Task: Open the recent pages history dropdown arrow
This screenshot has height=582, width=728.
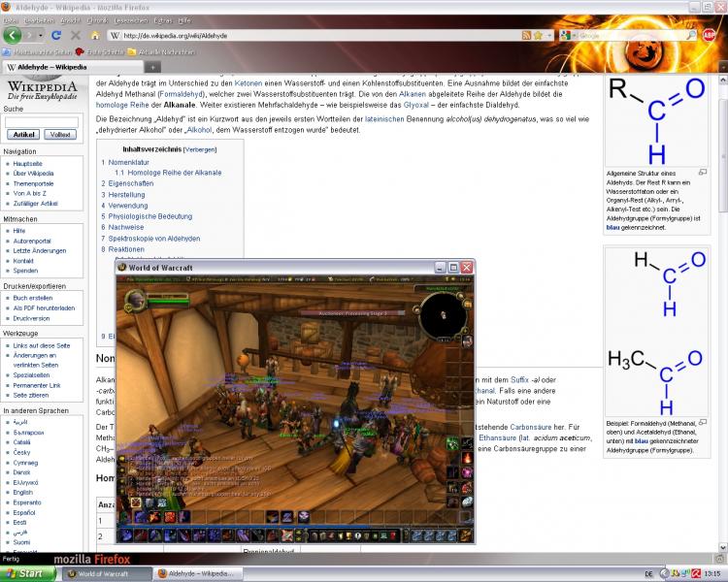Action: (41, 35)
